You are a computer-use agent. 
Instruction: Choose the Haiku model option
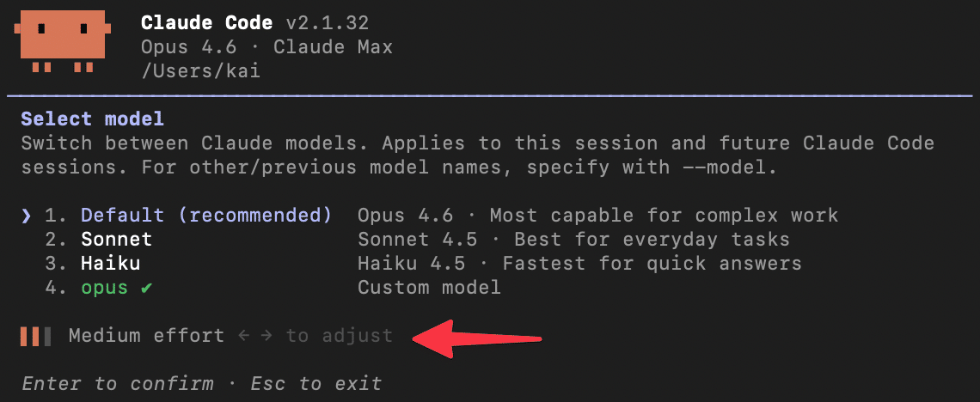(x=110, y=263)
